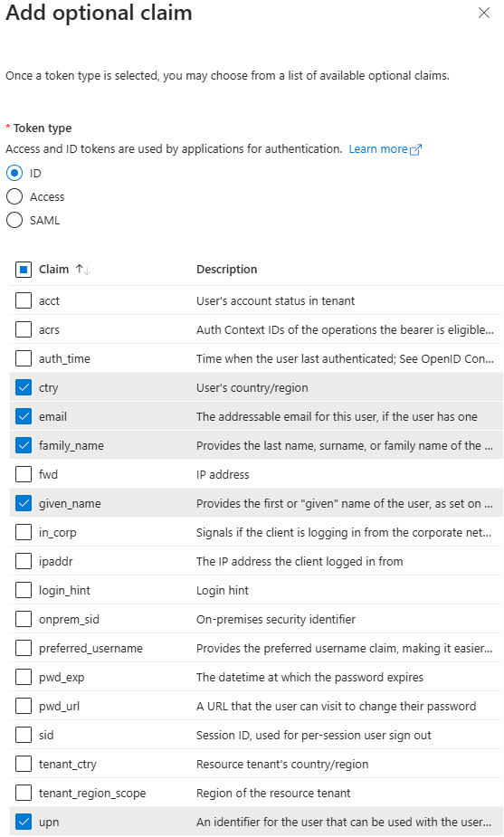Check the preferred_username claim
Screen dimensions: 504x837
pos(24,648)
